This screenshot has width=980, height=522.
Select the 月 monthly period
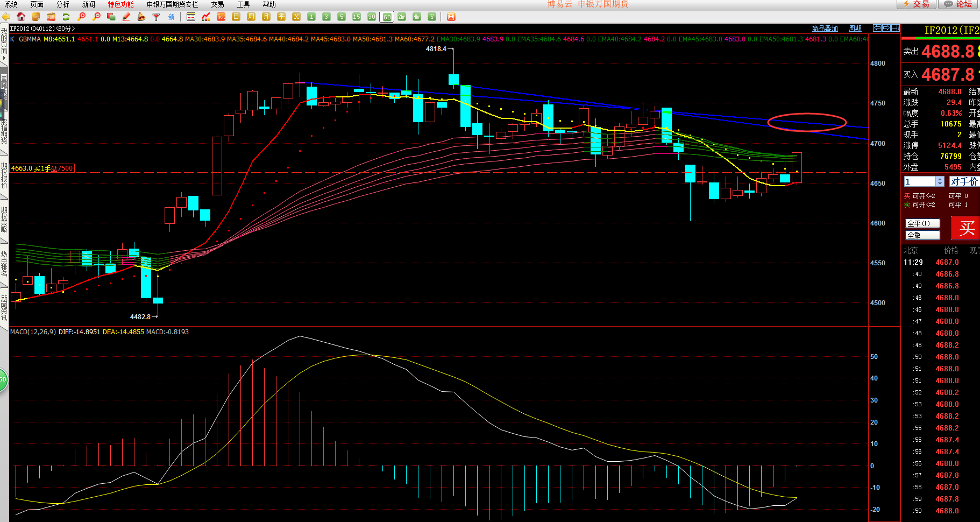[266, 17]
